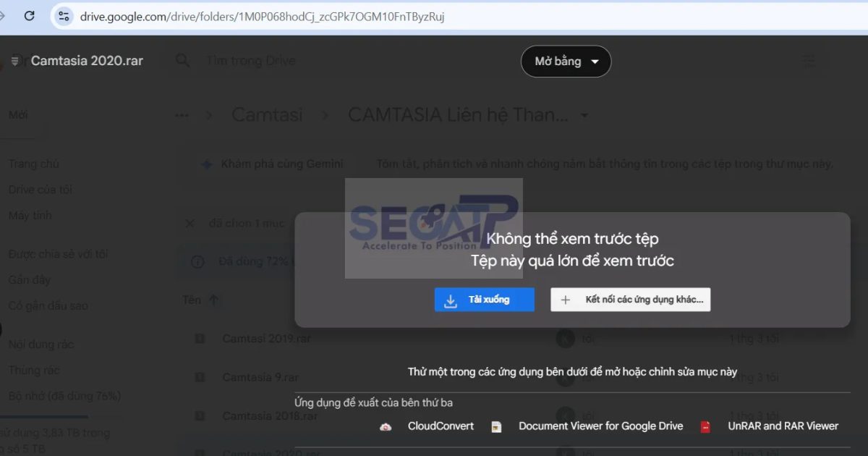Open the Mở bằng dropdown
This screenshot has width=868, height=456.
(566, 62)
